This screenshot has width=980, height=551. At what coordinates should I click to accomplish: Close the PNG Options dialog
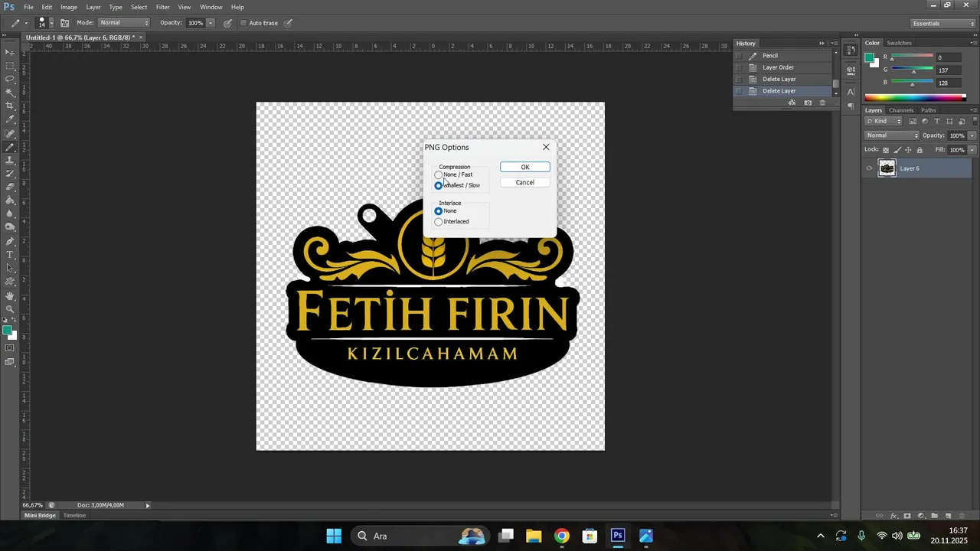coord(546,147)
